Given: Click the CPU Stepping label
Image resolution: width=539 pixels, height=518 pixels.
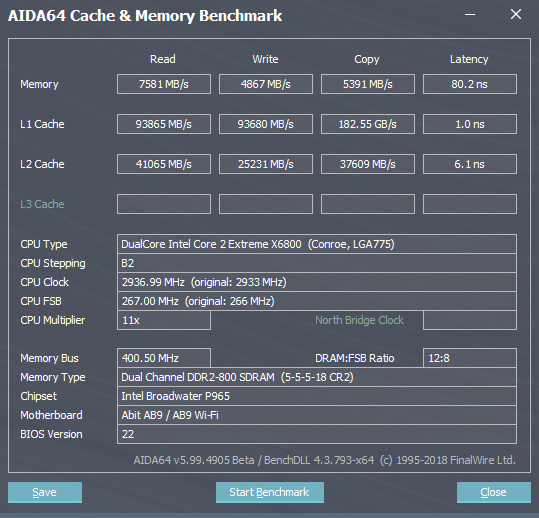Looking at the screenshot, I should 53,263.
